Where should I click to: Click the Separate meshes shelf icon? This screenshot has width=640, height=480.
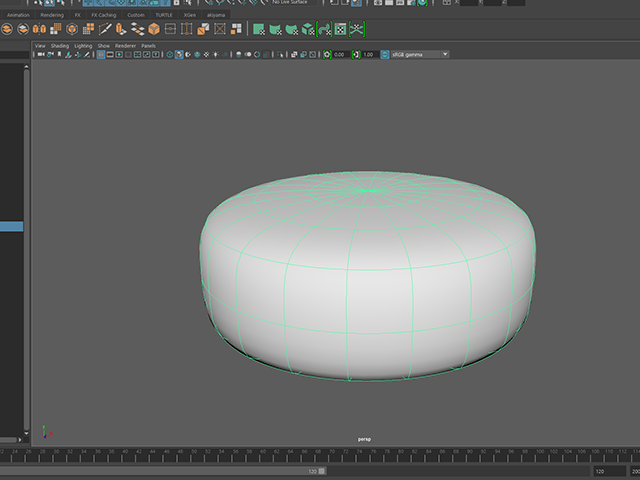[x=23, y=29]
